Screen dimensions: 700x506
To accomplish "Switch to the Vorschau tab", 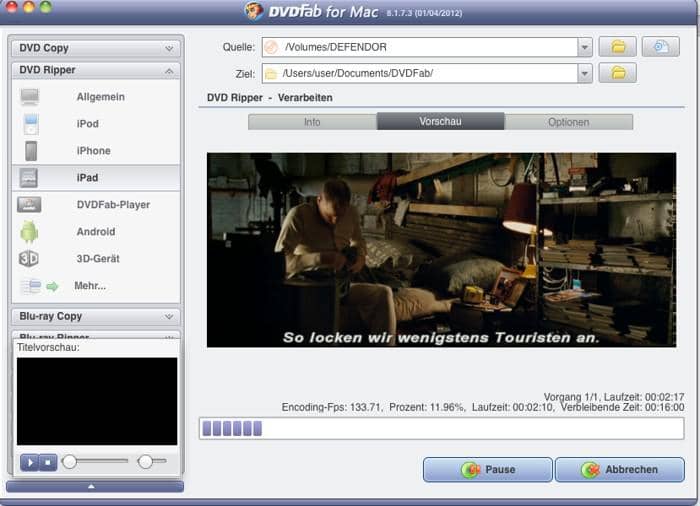I will click(440, 121).
